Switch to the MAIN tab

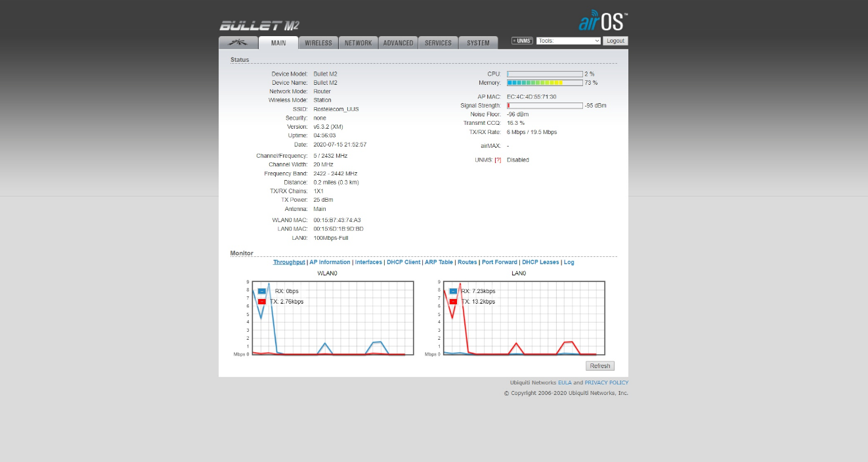278,43
